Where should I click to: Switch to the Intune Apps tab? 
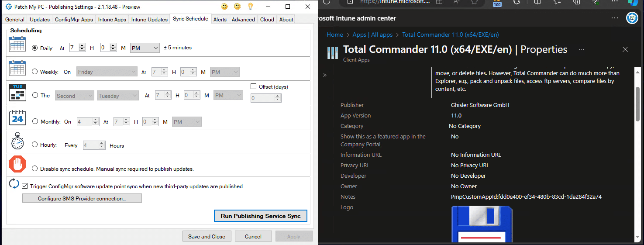pyautogui.click(x=112, y=19)
